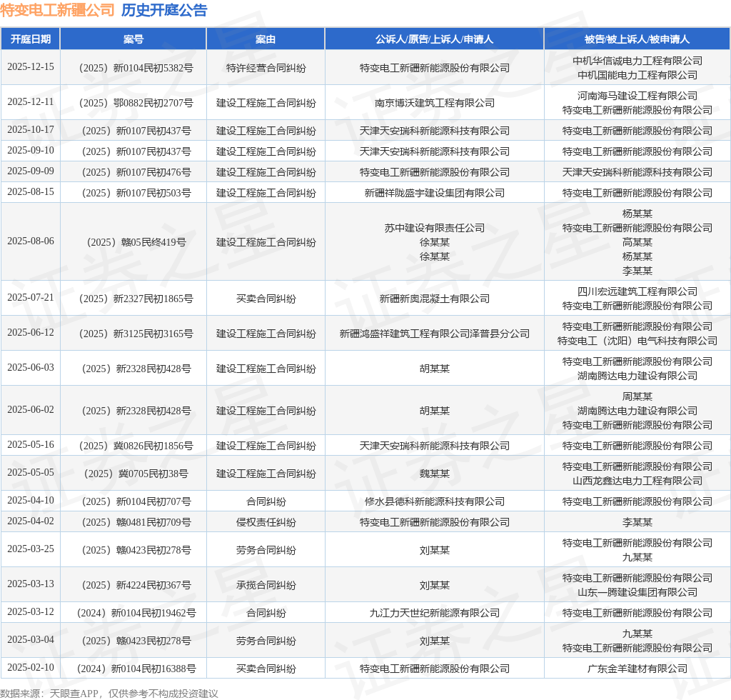Viewport: 731px width, 700px height.
Task: Click the date 2025-12-15
Action: (x=31, y=66)
